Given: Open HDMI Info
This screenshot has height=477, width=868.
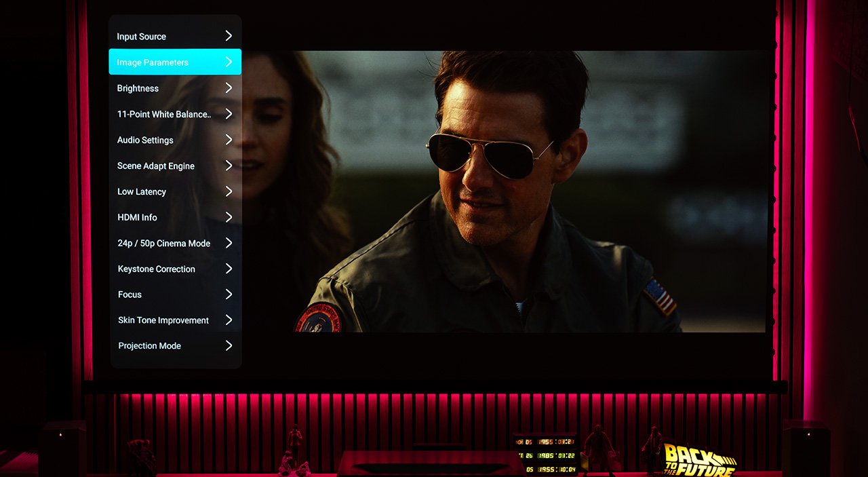Looking at the screenshot, I should [137, 217].
